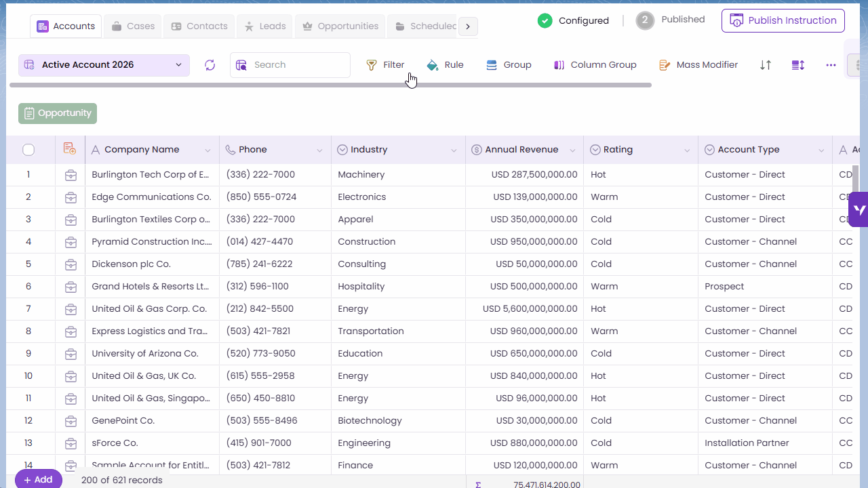This screenshot has height=488, width=868.
Task: Open the sort order icon in toolbar
Action: [x=766, y=65]
